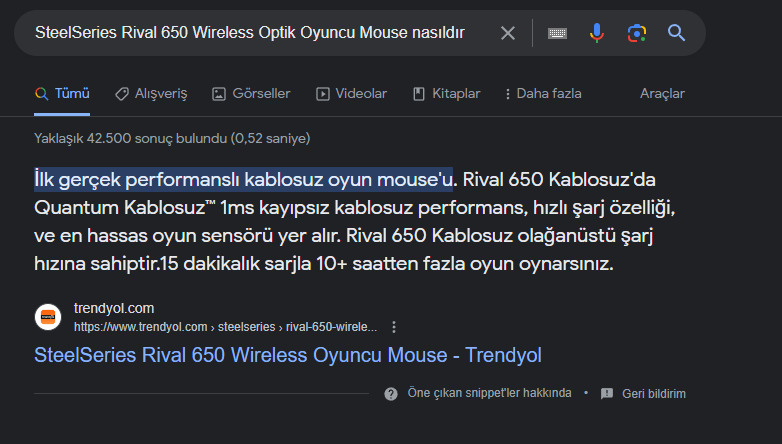
Task: Click the feedback flag icon
Action: [607, 393]
